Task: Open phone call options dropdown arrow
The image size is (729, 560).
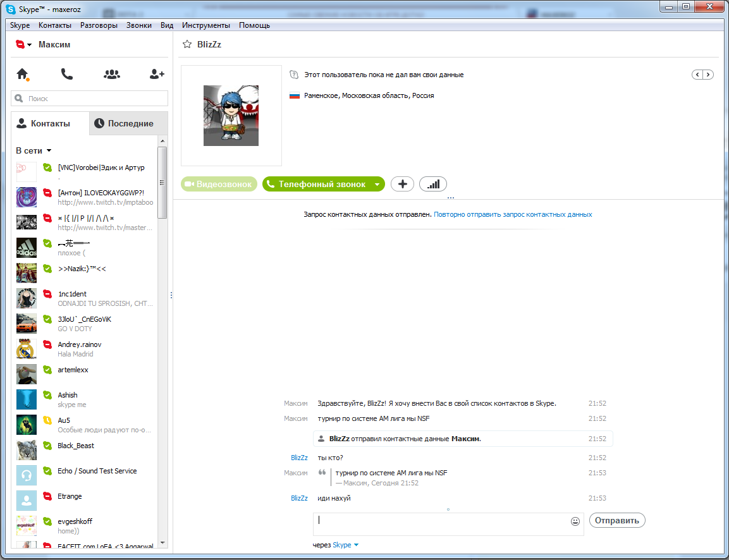Action: point(377,185)
